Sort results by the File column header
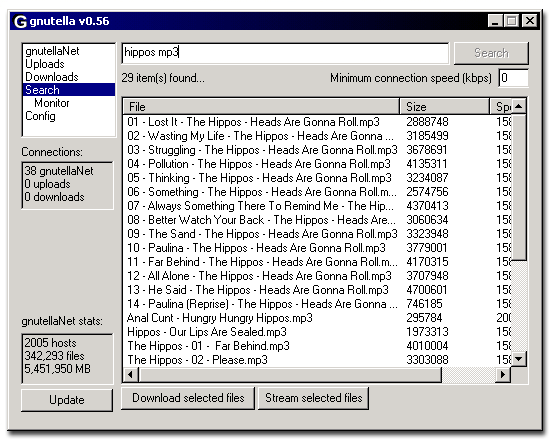The width and height of the screenshot is (550, 440). (x=261, y=107)
